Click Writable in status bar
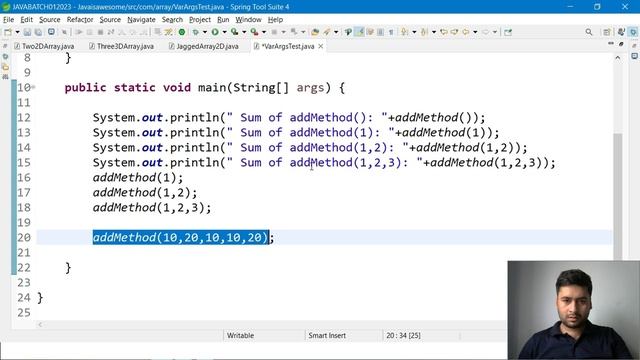This screenshot has width=640, height=360. pos(240,336)
